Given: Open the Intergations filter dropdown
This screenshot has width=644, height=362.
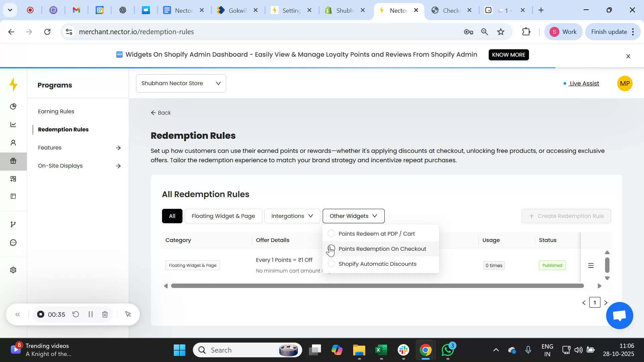Looking at the screenshot, I should [291, 216].
